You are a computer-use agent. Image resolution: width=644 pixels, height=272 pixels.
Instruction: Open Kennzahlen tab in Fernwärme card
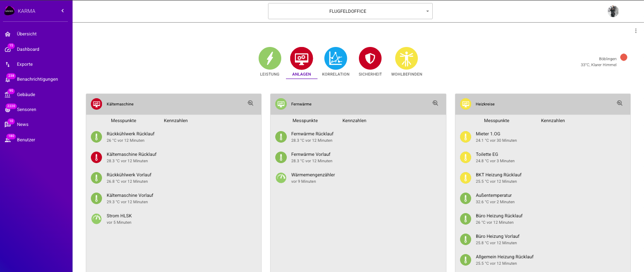click(x=354, y=120)
